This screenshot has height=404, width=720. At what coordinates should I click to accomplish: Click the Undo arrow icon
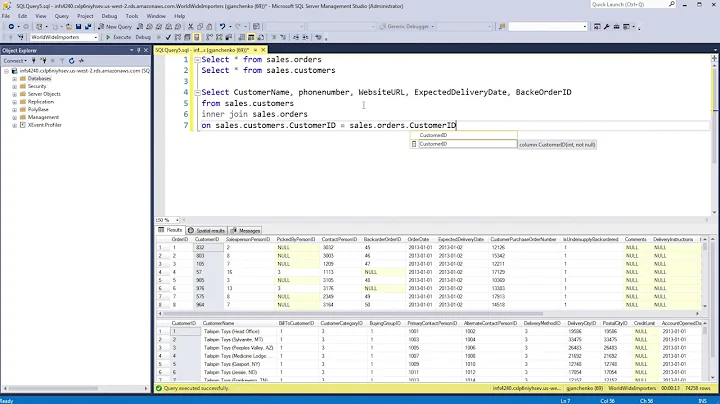click(x=222, y=27)
